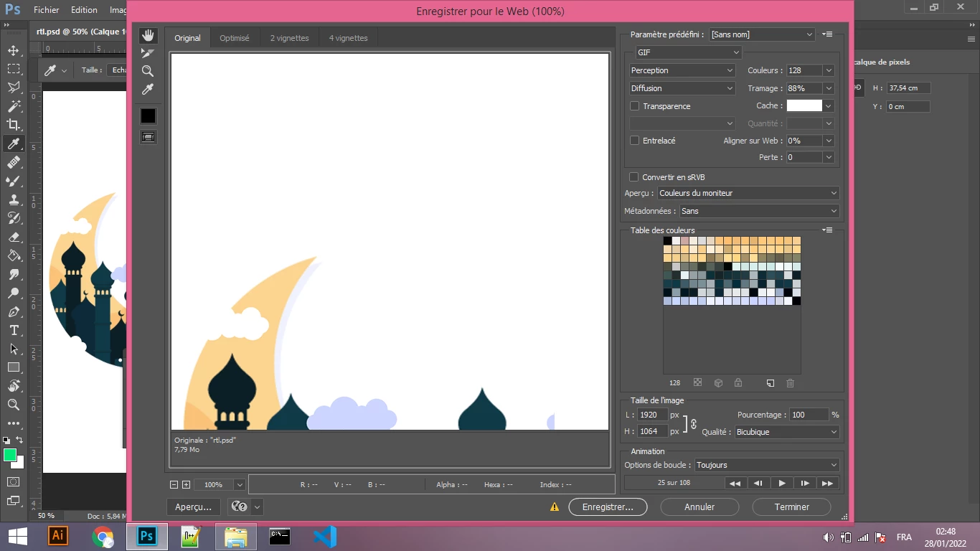Image resolution: width=980 pixels, height=551 pixels.
Task: Select the Crop tool
Action: [x=13, y=125]
